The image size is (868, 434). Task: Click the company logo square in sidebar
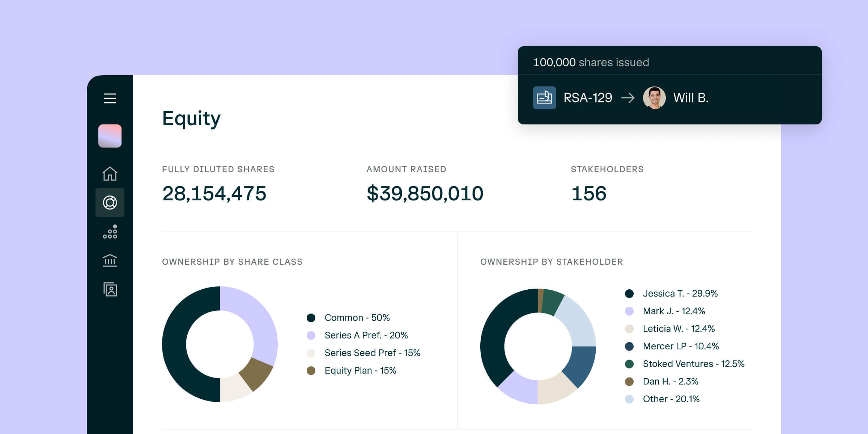pos(110,136)
